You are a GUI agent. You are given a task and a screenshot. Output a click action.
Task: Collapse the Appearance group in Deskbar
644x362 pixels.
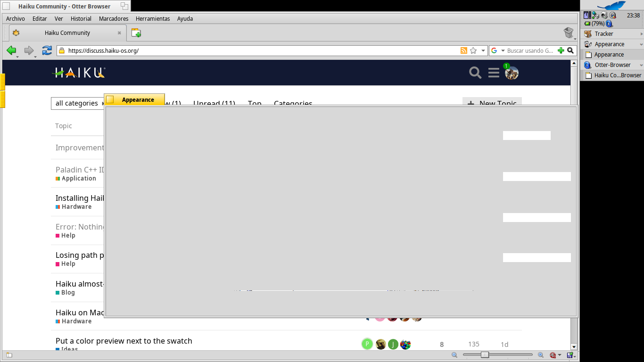click(642, 44)
